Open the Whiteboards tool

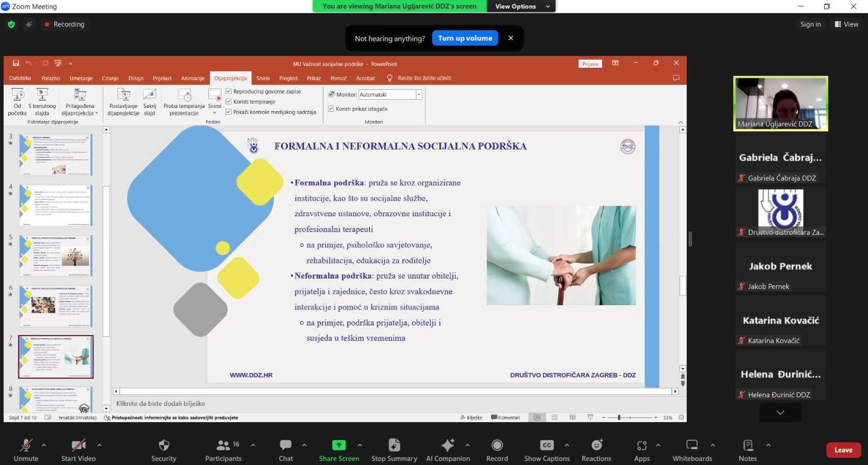click(x=692, y=445)
